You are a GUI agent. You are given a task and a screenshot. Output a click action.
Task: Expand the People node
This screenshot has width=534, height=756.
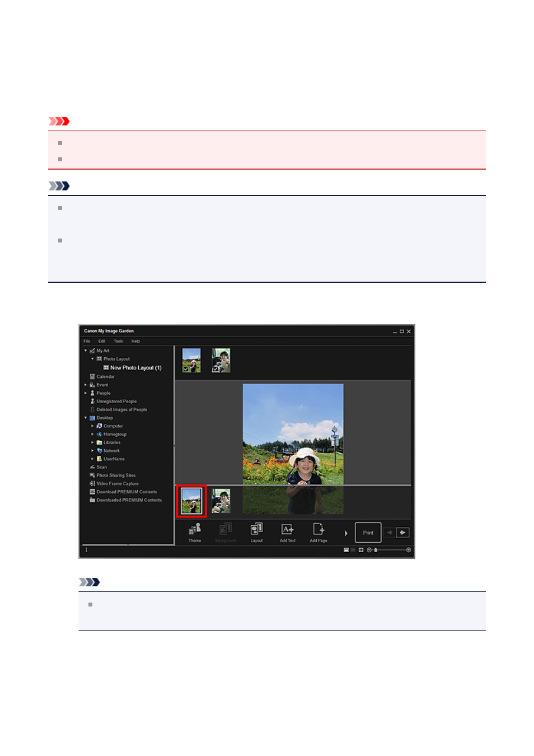point(86,393)
